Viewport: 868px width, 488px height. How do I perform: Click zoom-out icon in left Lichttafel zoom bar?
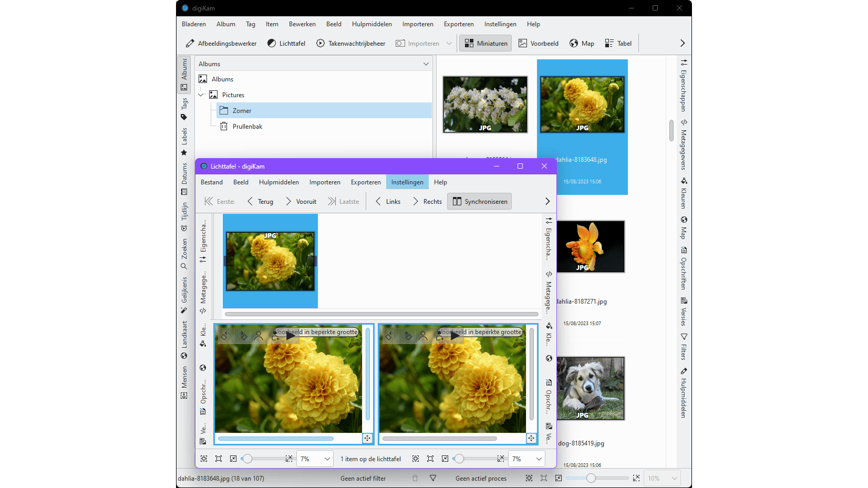click(233, 459)
